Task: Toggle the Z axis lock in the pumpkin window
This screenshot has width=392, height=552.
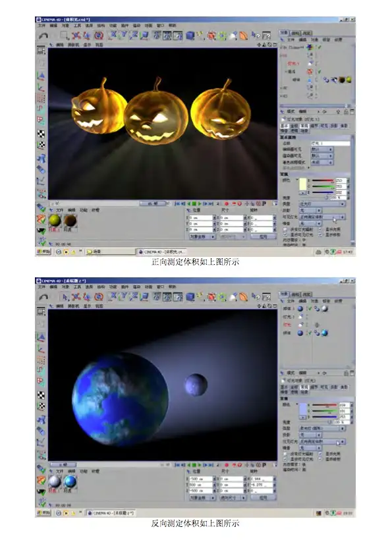Action: click(x=134, y=35)
